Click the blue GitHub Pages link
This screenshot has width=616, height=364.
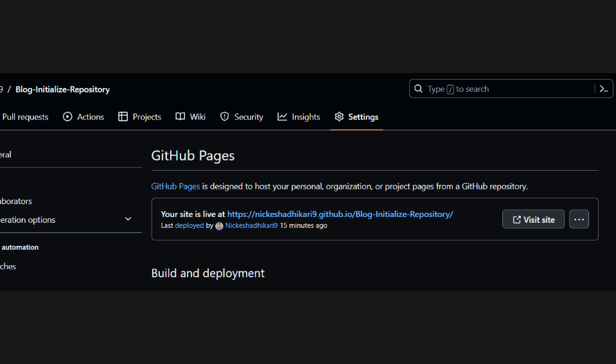pos(175,187)
